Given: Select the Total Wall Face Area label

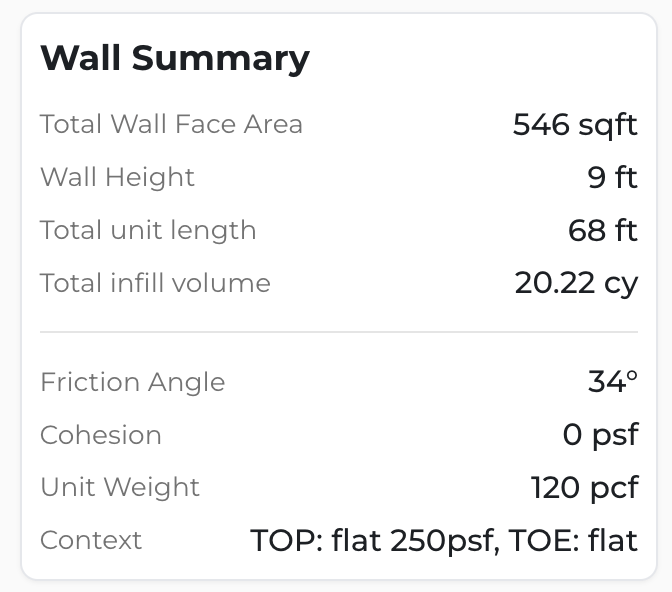Looking at the screenshot, I should pyautogui.click(x=171, y=124).
